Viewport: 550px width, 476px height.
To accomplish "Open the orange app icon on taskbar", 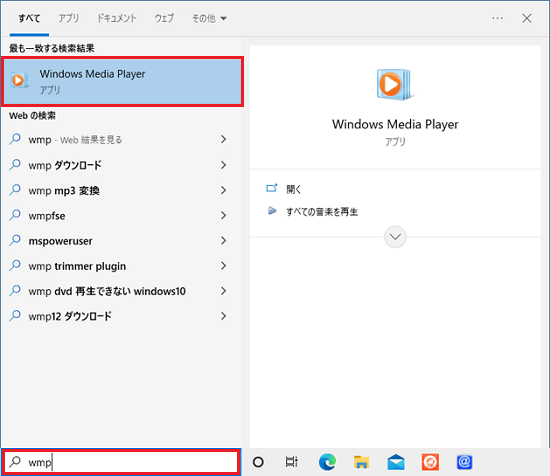I will [x=430, y=462].
